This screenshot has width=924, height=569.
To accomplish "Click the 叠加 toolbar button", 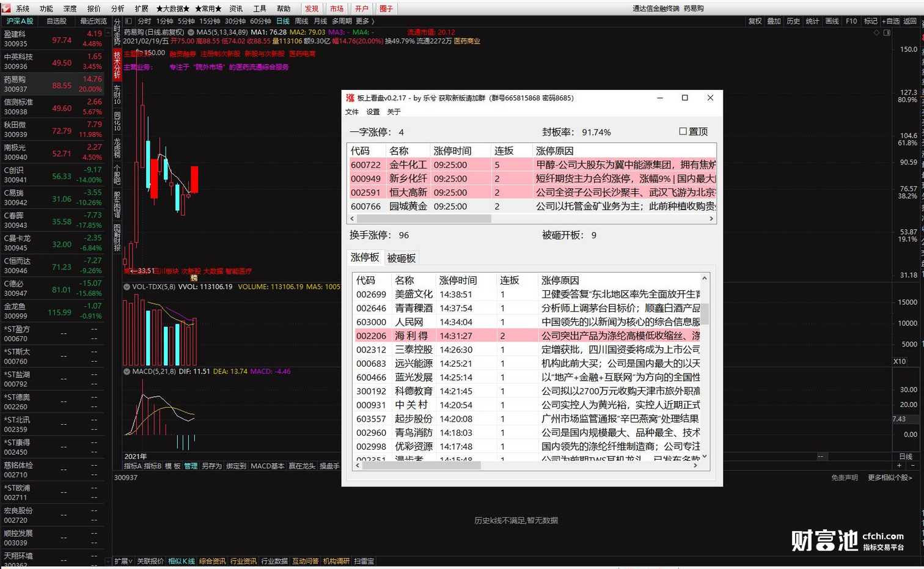I will coord(774,21).
